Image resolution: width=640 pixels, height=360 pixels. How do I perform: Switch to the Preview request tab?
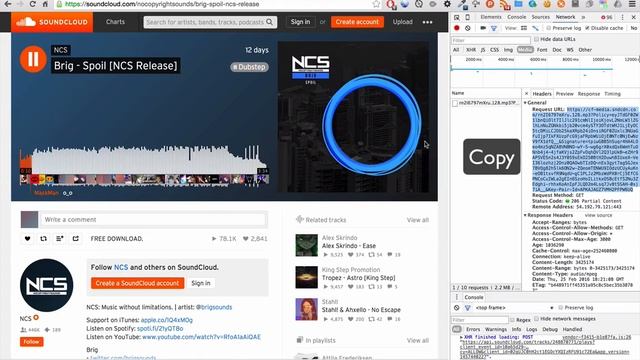coord(564,94)
